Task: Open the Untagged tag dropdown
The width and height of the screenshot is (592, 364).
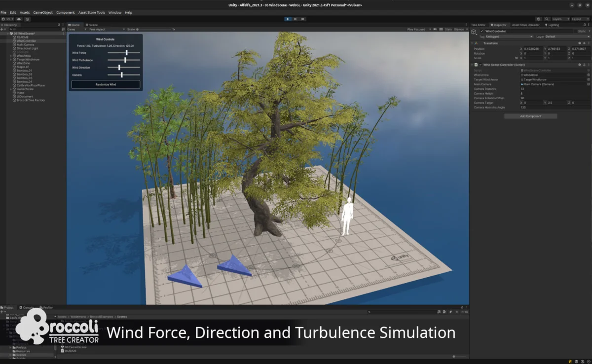Action: (x=510, y=36)
